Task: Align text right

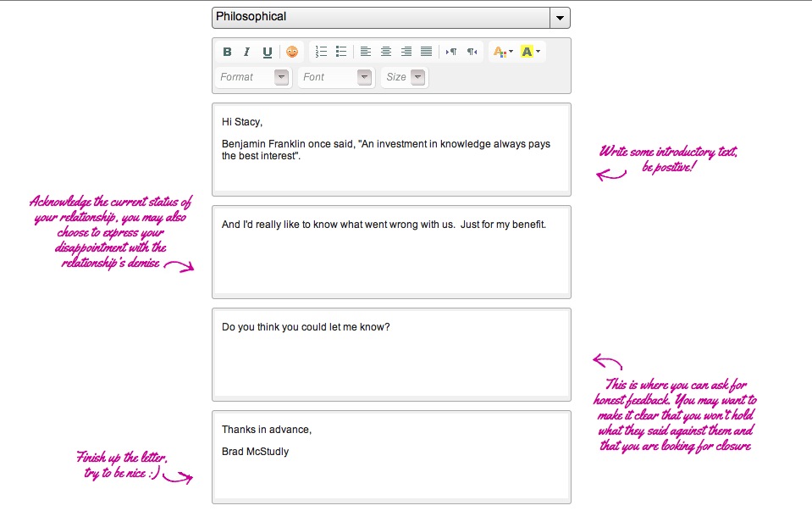Action: pyautogui.click(x=406, y=52)
